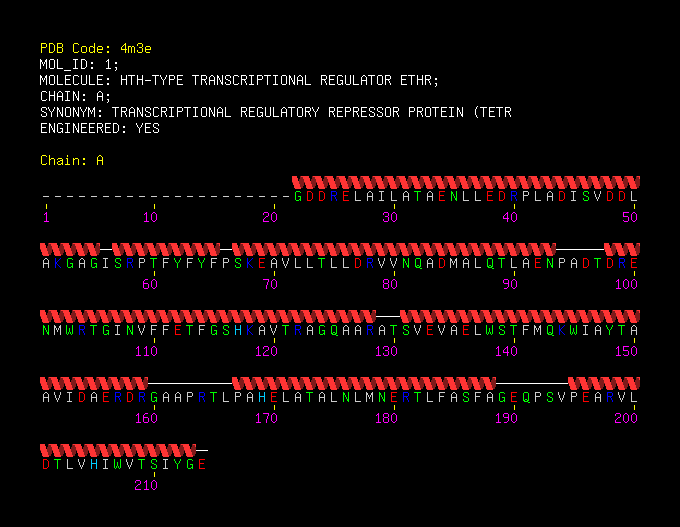Viewport: 680px width, 527px height.
Task: Click residue number marker 30
Action: point(389,217)
